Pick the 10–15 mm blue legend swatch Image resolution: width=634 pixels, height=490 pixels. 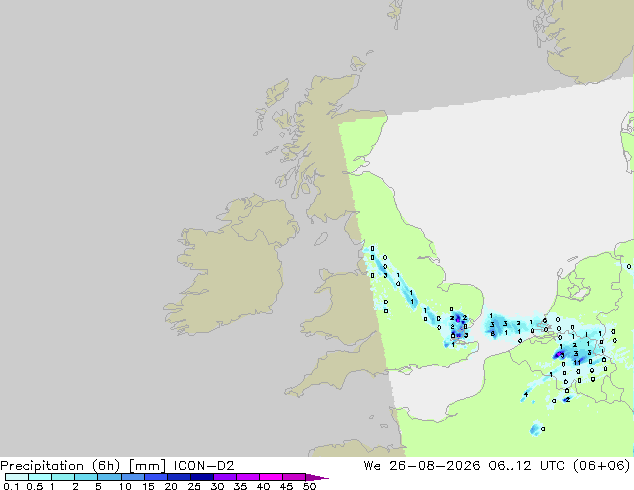132,477
